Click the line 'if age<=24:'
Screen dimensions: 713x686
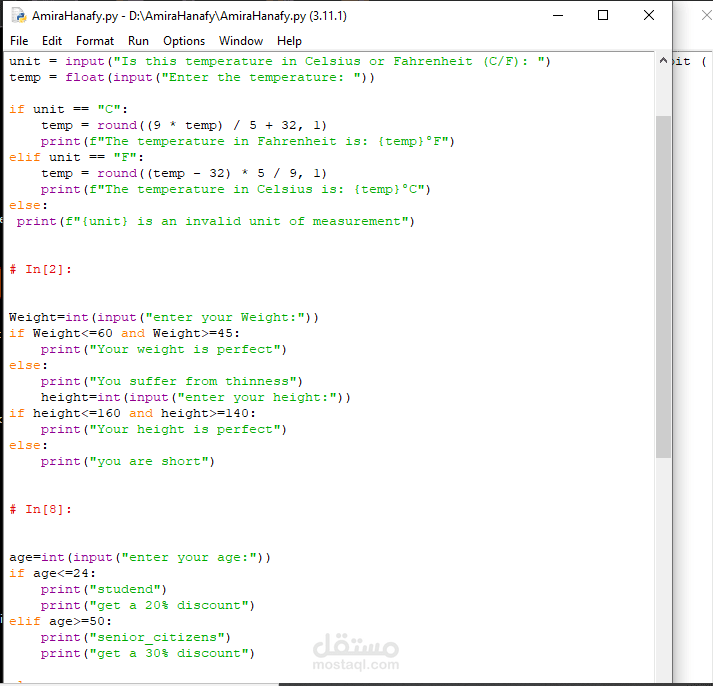(52, 573)
